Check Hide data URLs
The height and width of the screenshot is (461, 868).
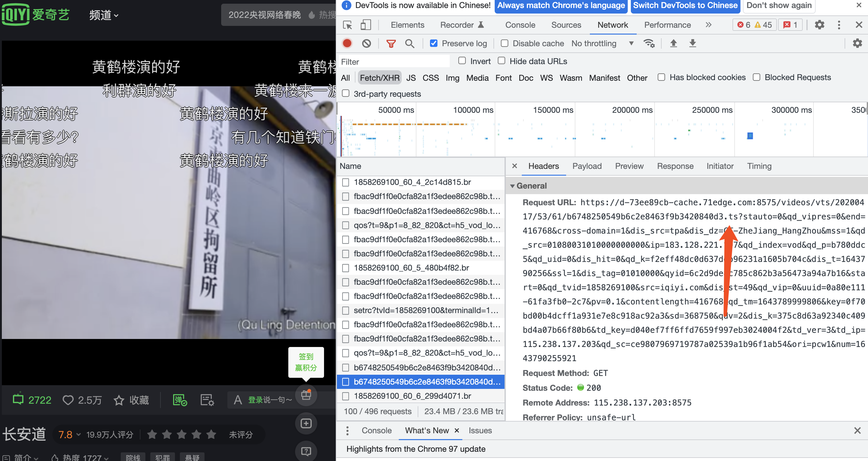tap(501, 61)
